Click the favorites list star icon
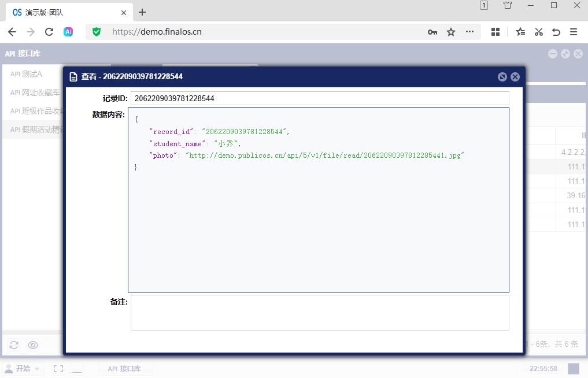Viewport: 588px width, 378px height. tap(520, 32)
